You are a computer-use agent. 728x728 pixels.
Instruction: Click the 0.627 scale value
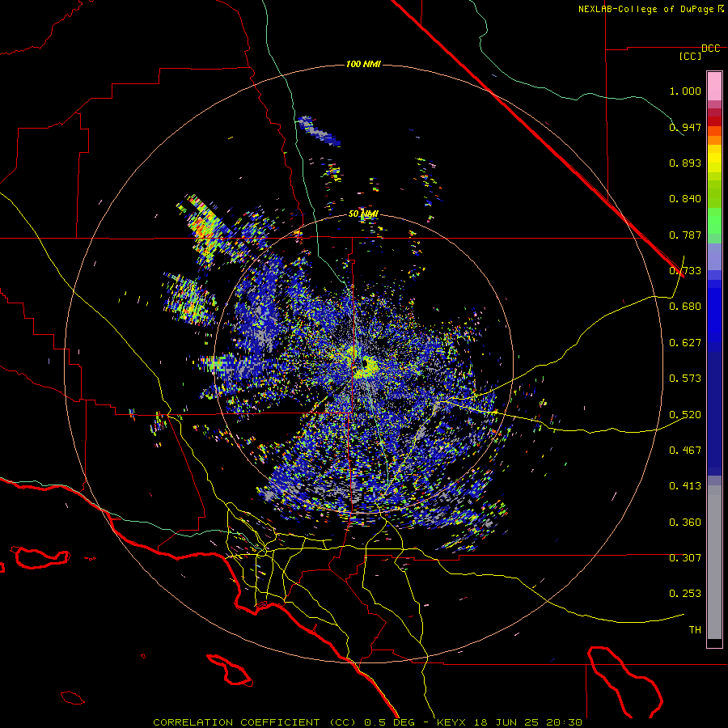tap(685, 343)
